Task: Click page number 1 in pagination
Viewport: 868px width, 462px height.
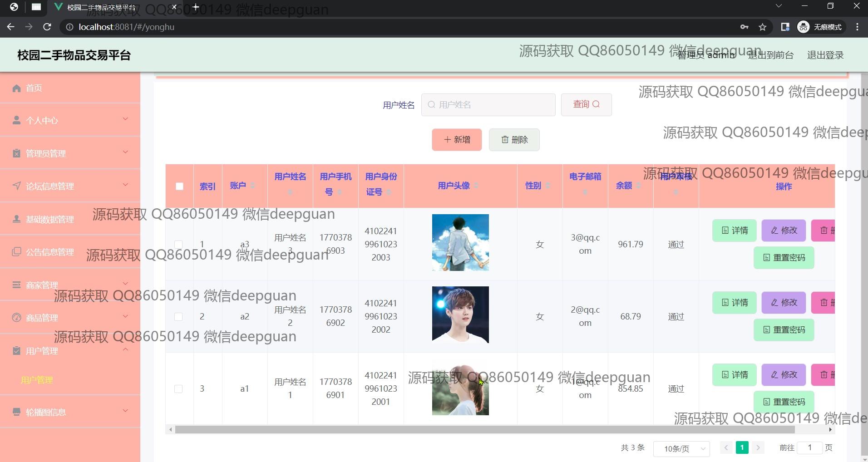Action: pos(742,447)
